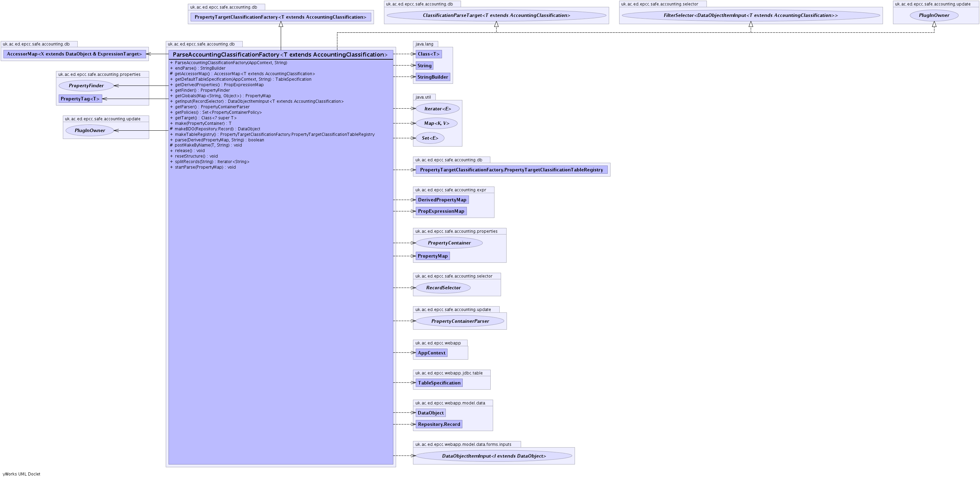
Task: Click the PlugInOwner ellipse at left
Action: [90, 130]
